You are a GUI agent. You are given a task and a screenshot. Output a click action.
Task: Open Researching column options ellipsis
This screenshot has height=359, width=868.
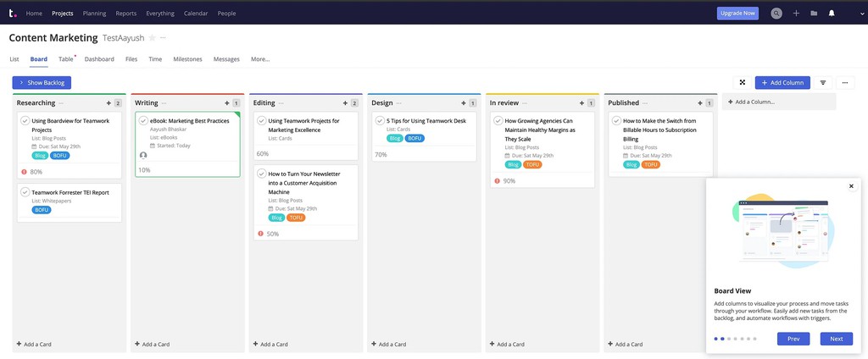(x=61, y=103)
